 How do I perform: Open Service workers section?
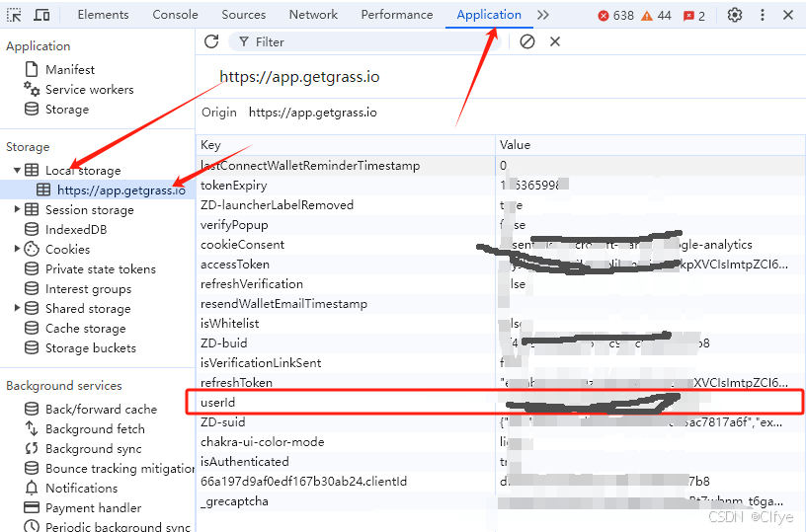tap(90, 90)
